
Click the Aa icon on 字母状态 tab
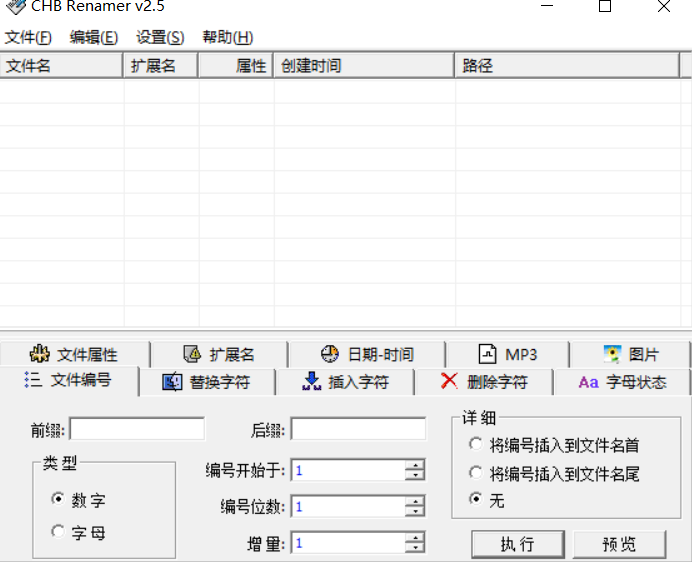pos(588,382)
